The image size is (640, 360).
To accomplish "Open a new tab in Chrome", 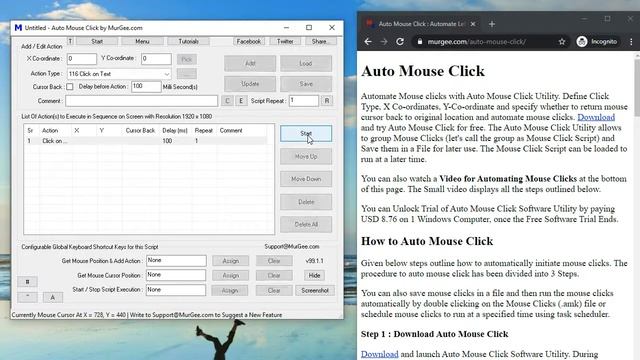I will pos(492,24).
